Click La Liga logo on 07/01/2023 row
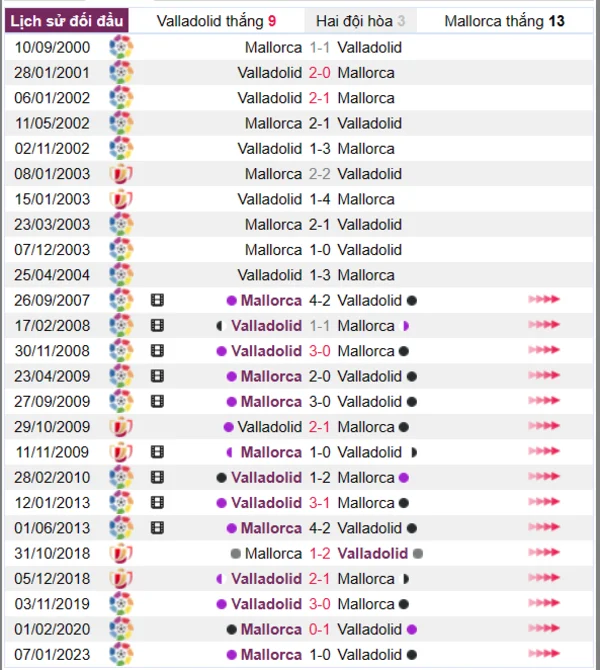The height and width of the screenshot is (670, 600). [x=121, y=654]
